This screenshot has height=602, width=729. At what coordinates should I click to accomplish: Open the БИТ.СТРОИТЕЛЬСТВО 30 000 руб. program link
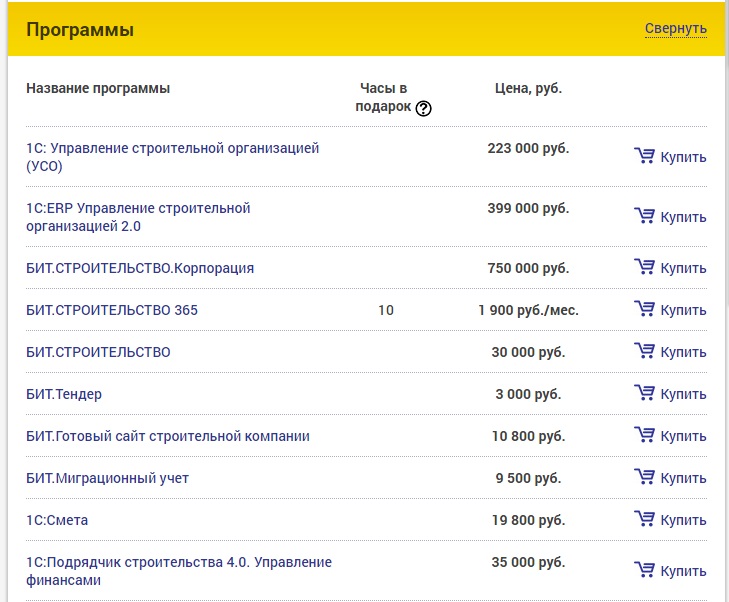click(98, 352)
